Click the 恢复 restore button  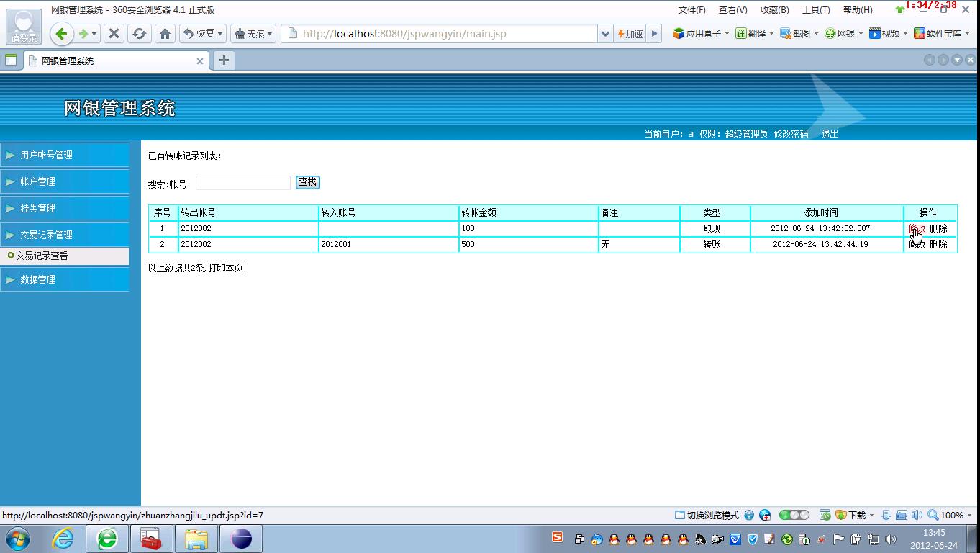[x=198, y=34]
